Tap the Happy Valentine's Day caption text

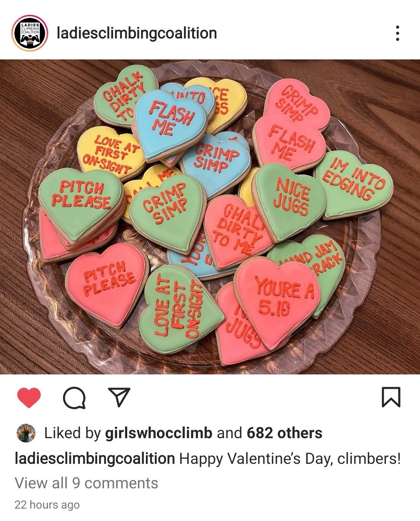click(x=290, y=459)
